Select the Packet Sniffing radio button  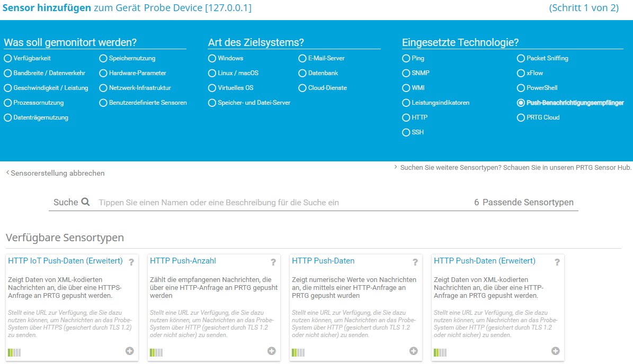(x=521, y=58)
